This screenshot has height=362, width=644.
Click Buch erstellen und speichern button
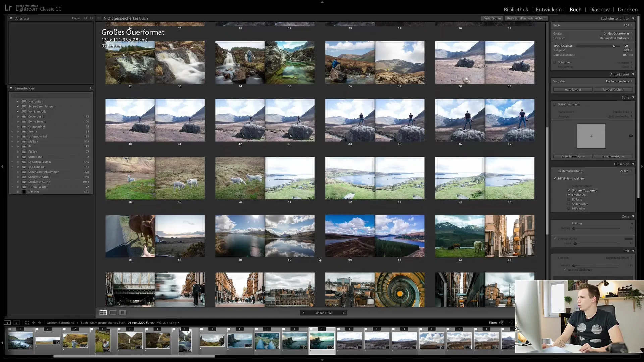(526, 18)
